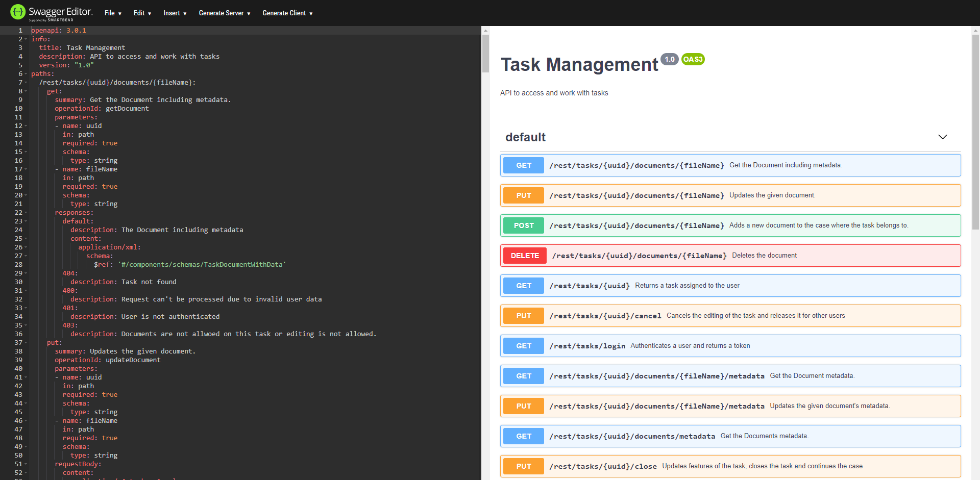Click the orange PUT badge on second operation
The width and height of the screenshot is (980, 480).
tap(523, 195)
